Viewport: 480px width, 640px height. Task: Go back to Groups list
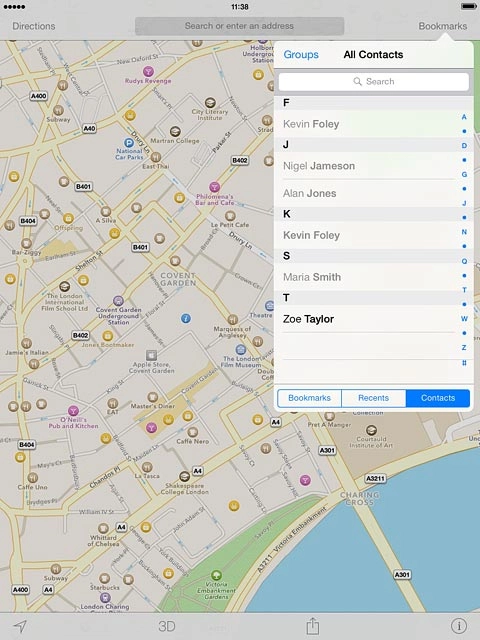pyautogui.click(x=301, y=55)
